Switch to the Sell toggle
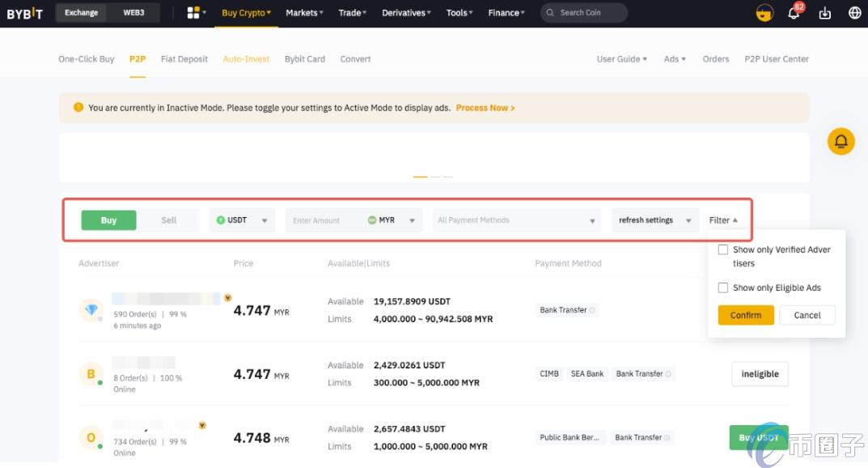868x468 pixels. click(x=168, y=220)
